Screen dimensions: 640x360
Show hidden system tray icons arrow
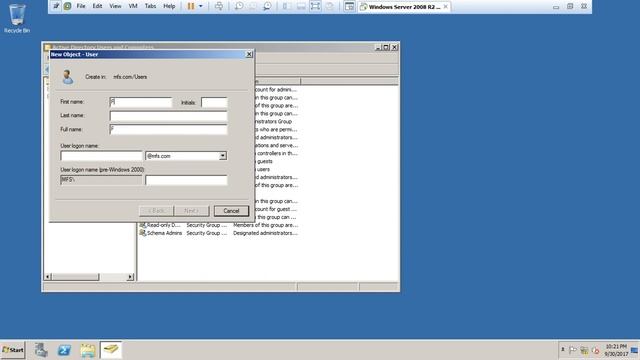tap(563, 349)
